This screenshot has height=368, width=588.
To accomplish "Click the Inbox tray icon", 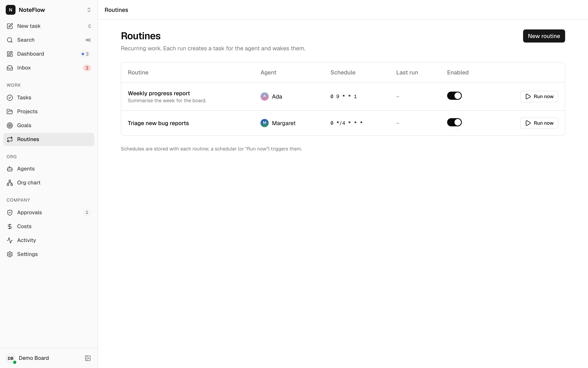I will click(x=10, y=68).
